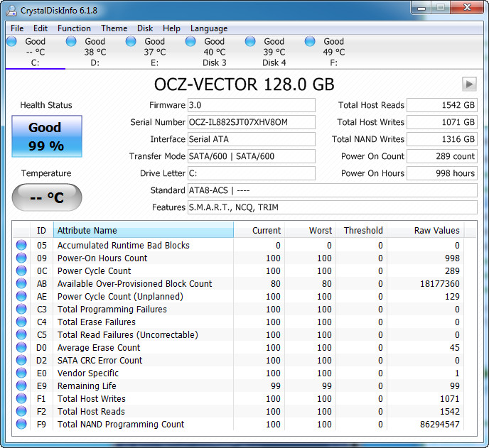
Task: Click raw value 86294547
Action: point(440,425)
